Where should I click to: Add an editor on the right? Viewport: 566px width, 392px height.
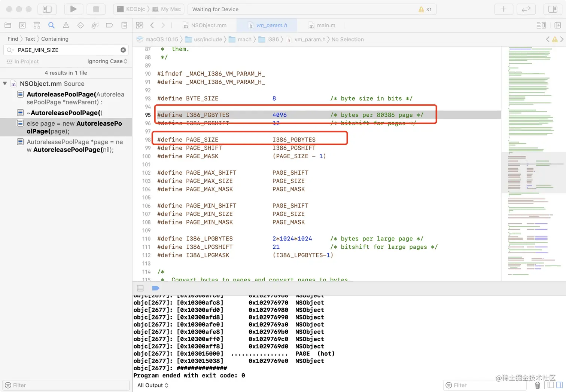click(558, 25)
